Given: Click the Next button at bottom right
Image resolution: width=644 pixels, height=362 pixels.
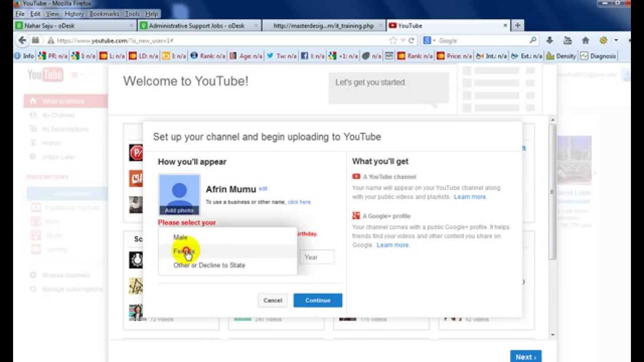Looking at the screenshot, I should [x=526, y=356].
